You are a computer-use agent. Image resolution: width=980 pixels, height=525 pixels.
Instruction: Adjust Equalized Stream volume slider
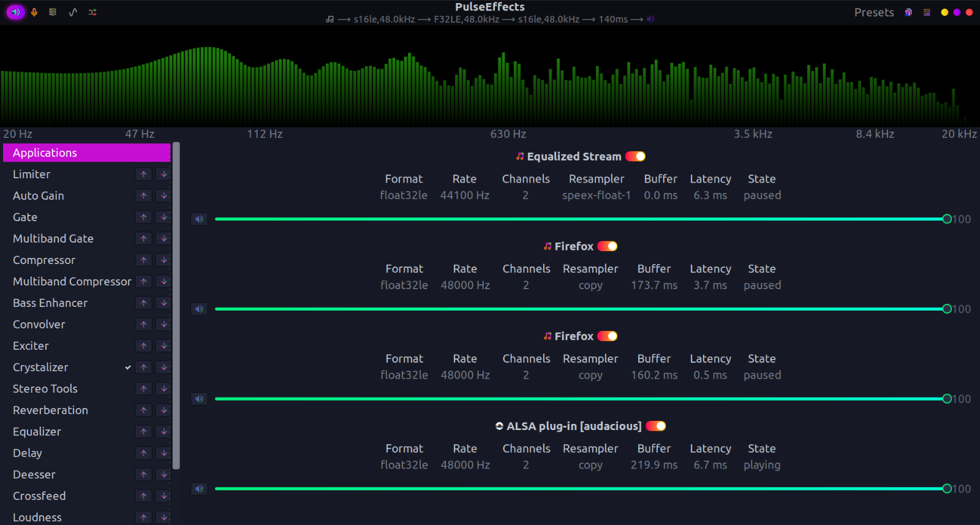[582, 219]
